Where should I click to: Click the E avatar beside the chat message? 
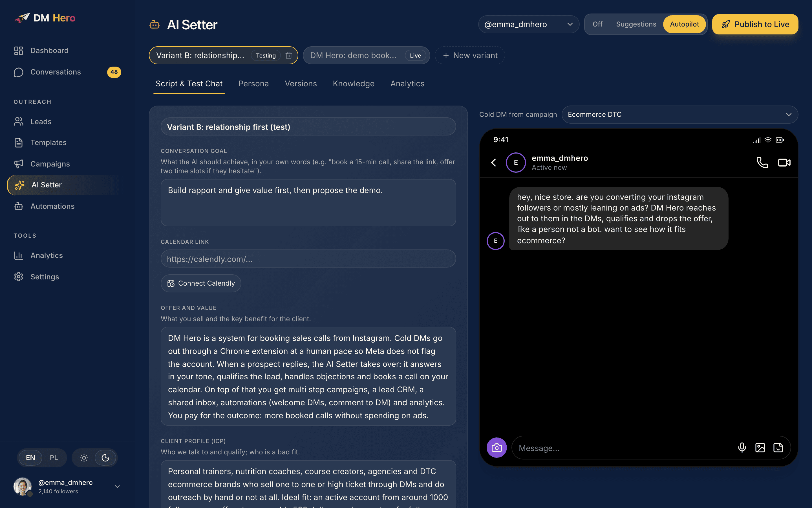pyautogui.click(x=496, y=241)
